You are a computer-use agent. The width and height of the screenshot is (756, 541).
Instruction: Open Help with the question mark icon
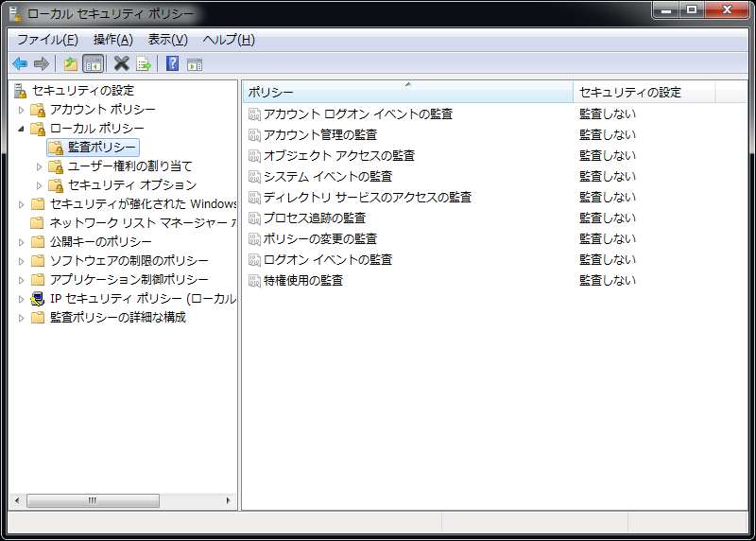click(x=172, y=63)
